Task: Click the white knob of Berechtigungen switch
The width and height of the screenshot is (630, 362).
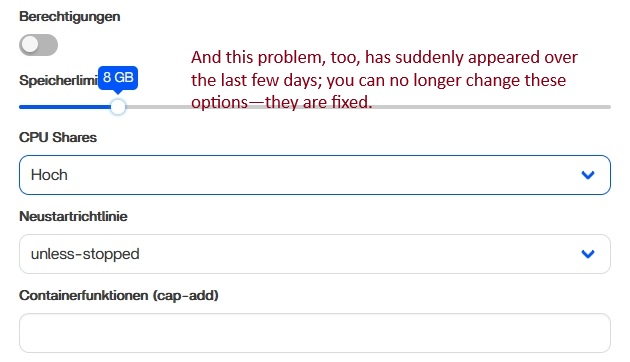Action: (x=30, y=45)
